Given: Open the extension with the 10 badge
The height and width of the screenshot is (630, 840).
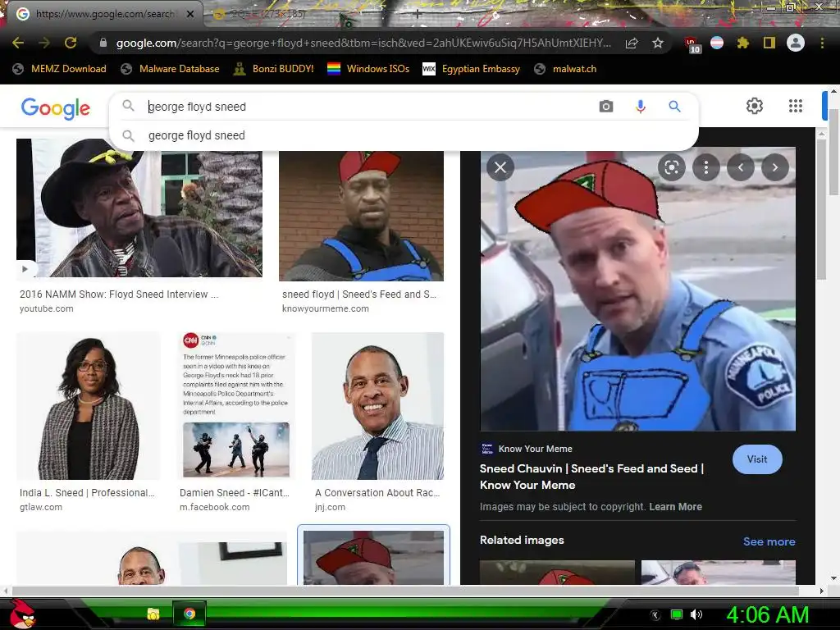Looking at the screenshot, I should (691, 44).
